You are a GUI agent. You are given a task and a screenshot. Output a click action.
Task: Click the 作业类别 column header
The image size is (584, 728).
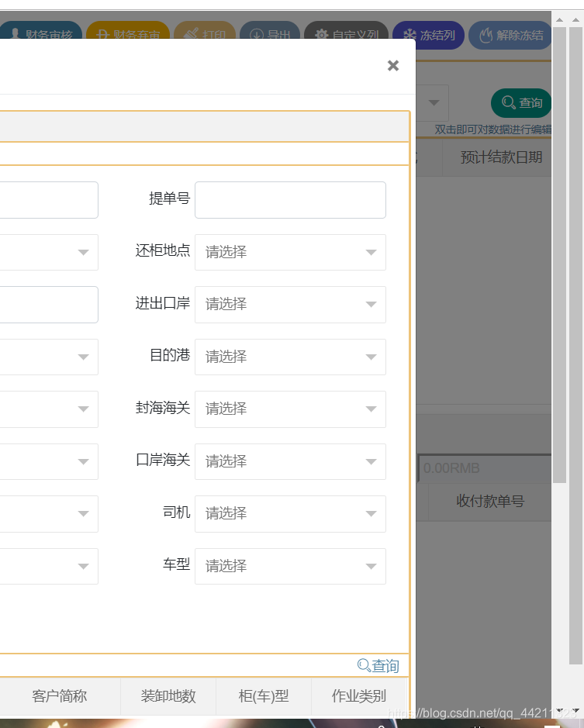coord(358,696)
